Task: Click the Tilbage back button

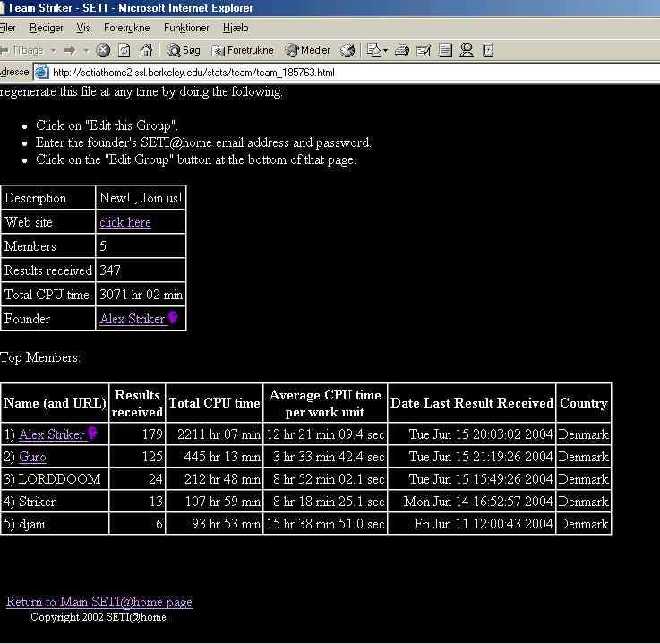Action: [23, 50]
